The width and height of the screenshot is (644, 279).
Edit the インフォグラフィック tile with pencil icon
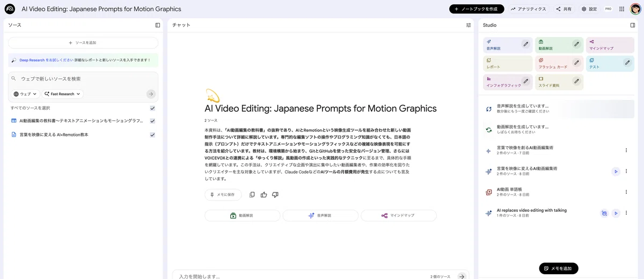526,81
